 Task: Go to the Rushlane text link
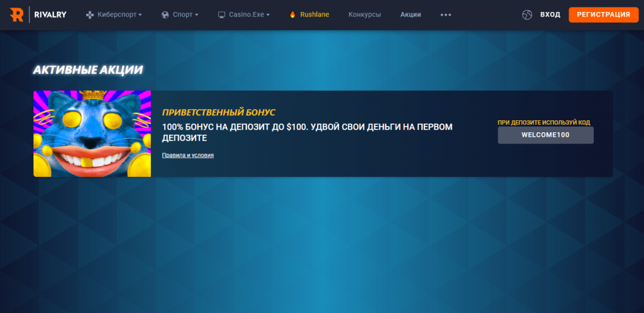tap(314, 14)
